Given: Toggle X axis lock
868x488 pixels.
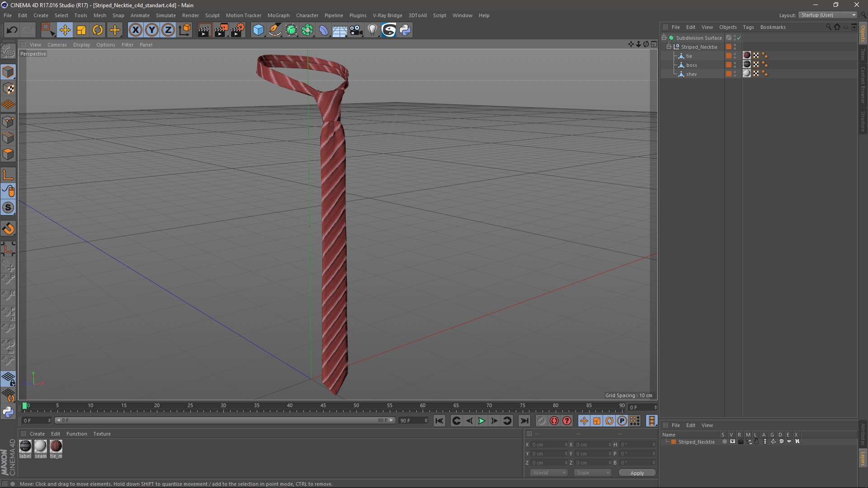Looking at the screenshot, I should tap(135, 30).
